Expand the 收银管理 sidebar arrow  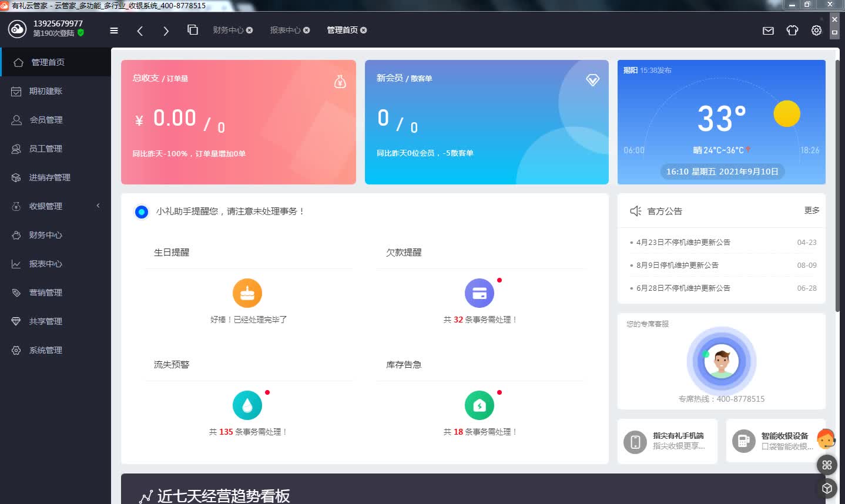[x=98, y=206]
